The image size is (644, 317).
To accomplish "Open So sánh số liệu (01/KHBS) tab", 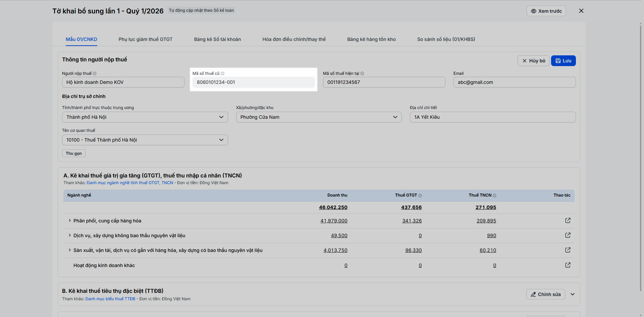I will coord(446,39).
